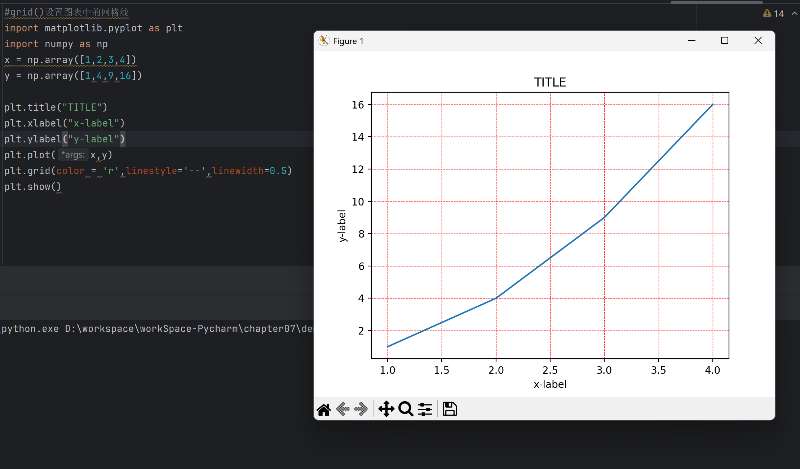Go back to previous view arrow
Image resolution: width=800 pixels, height=469 pixels.
click(342, 409)
